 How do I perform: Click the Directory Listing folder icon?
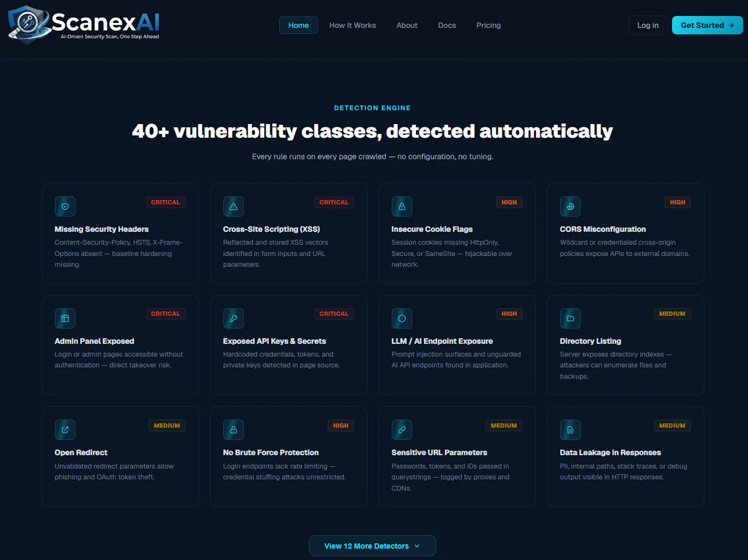coord(570,318)
